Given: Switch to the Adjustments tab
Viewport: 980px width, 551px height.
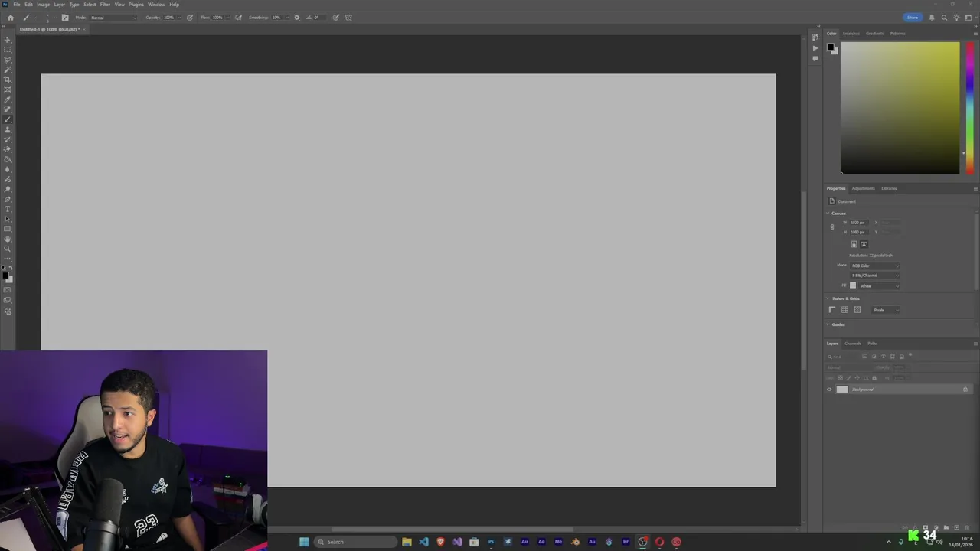Looking at the screenshot, I should (x=863, y=188).
